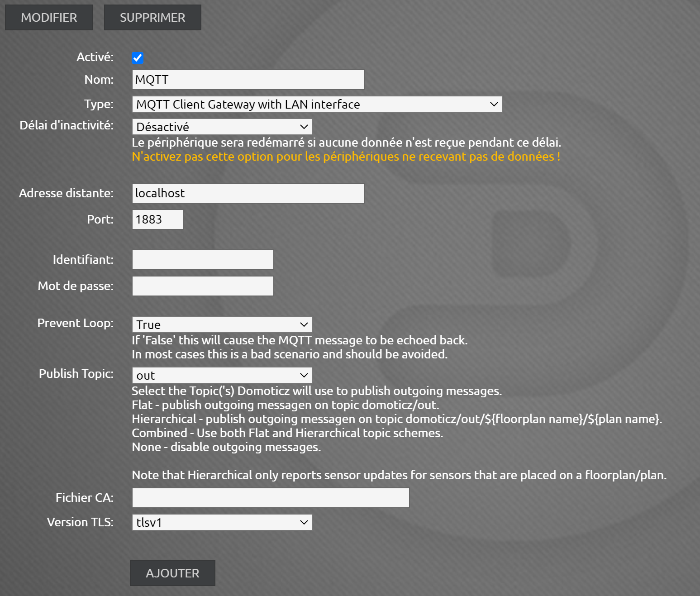Click the AJOUTER button
Screen dimensions: 700x596
172,573
